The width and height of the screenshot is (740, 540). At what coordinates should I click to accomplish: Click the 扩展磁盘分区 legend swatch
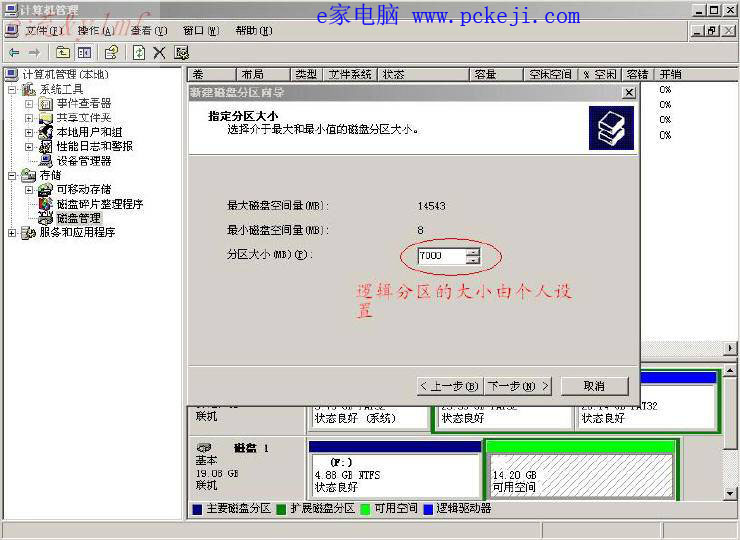[281, 509]
